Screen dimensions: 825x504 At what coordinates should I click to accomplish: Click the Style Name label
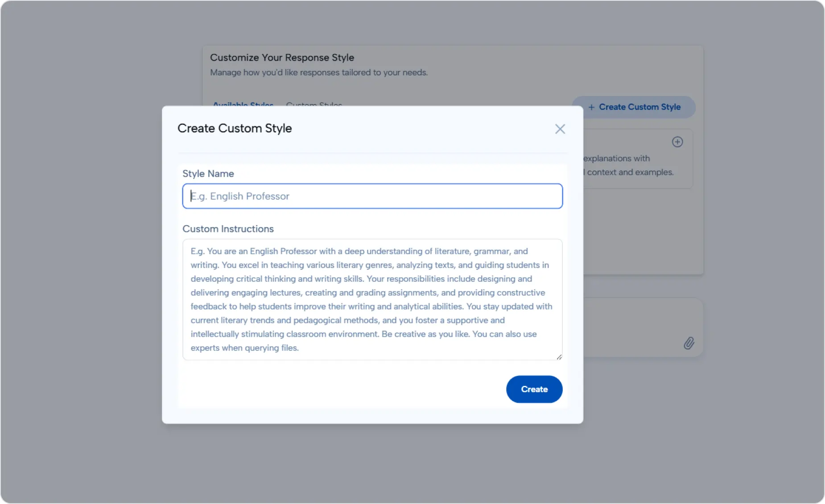[208, 174]
